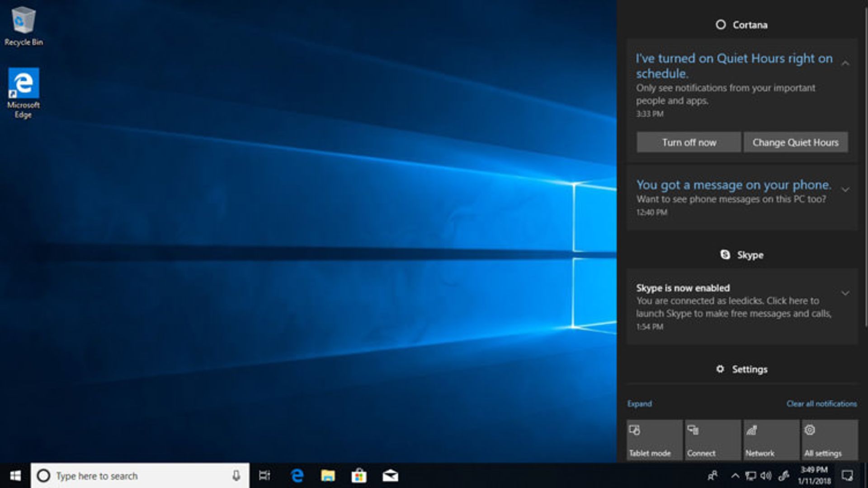The width and height of the screenshot is (868, 488).
Task: Open the Cortana icon in the notification panel
Action: 721,25
